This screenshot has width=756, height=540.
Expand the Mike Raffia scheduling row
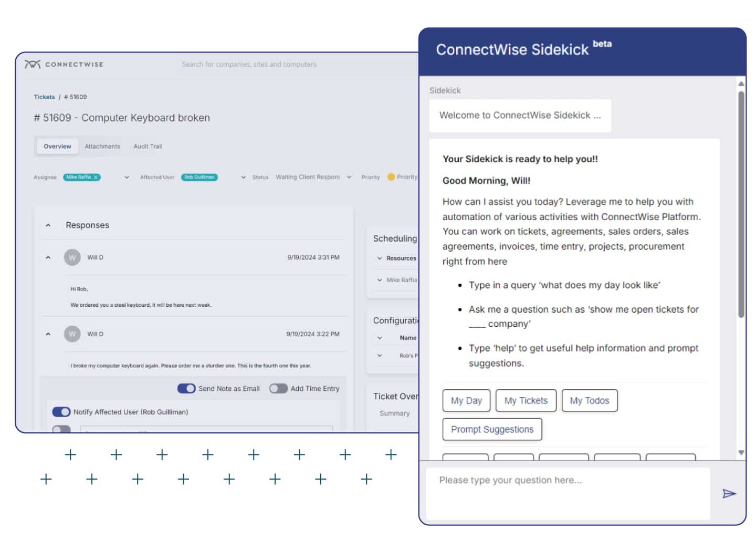(380, 280)
